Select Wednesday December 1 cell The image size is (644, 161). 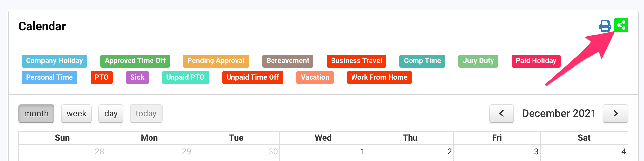click(x=323, y=152)
